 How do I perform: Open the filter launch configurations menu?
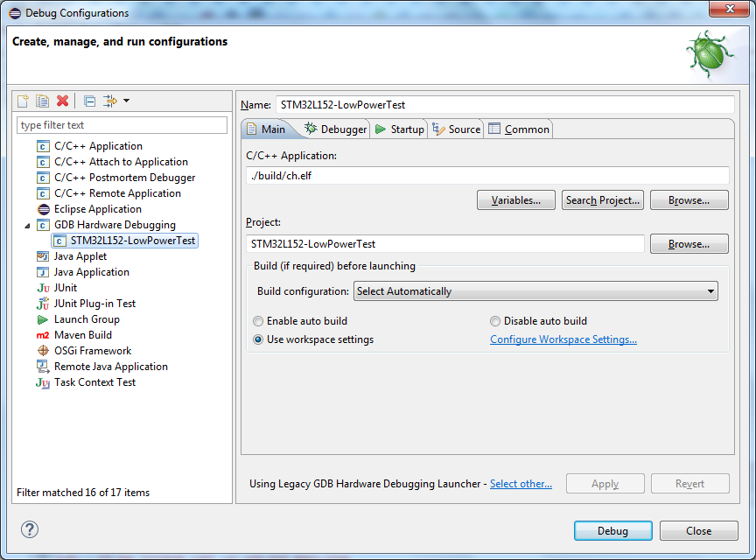pyautogui.click(x=115, y=101)
